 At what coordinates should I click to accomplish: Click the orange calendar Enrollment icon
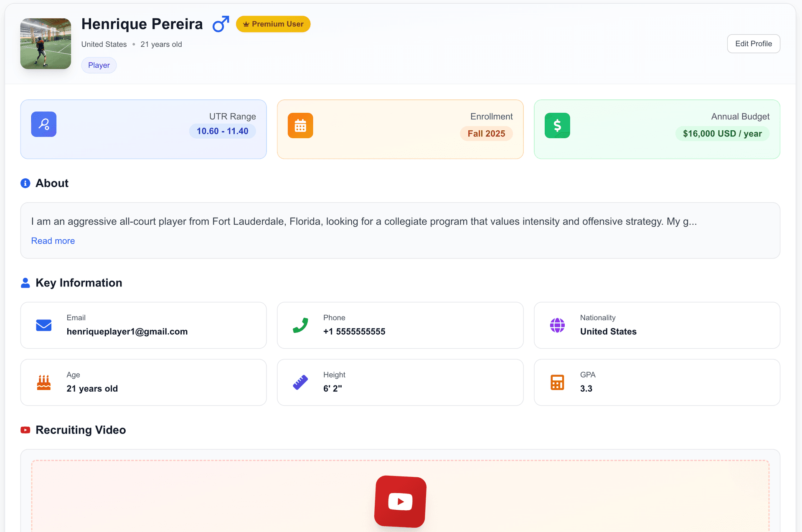tap(300, 125)
